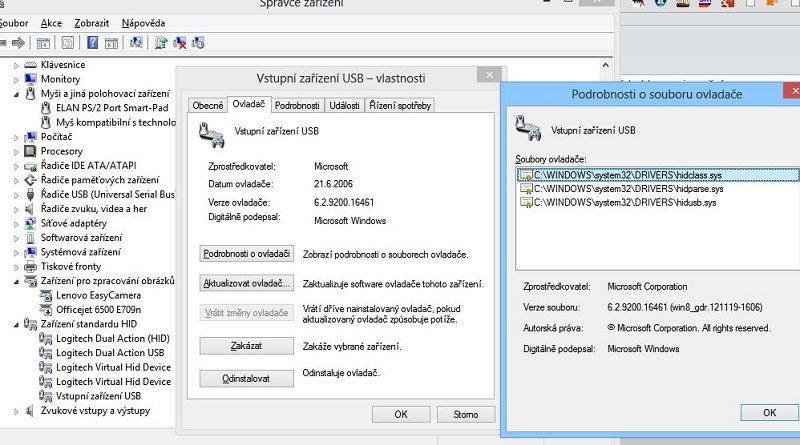Collapse Myši a jiná polohovací zařízení
The image size is (800, 445).
(16, 94)
